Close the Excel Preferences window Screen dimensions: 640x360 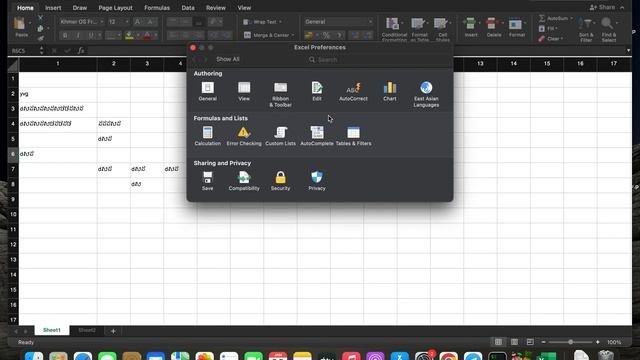point(193,48)
